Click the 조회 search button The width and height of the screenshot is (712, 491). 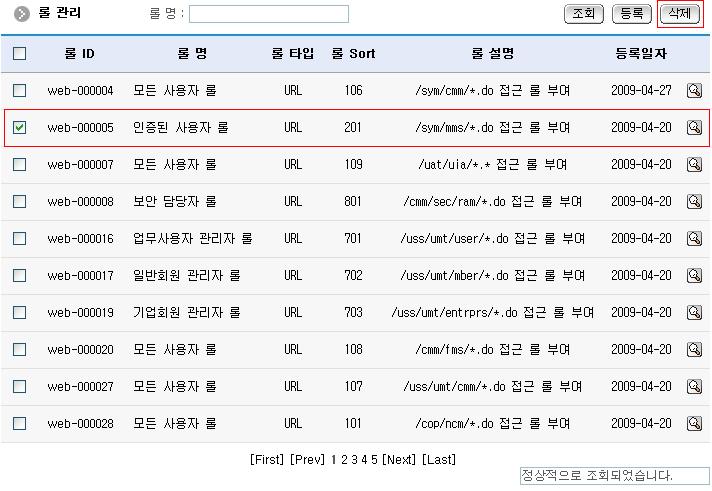(584, 14)
